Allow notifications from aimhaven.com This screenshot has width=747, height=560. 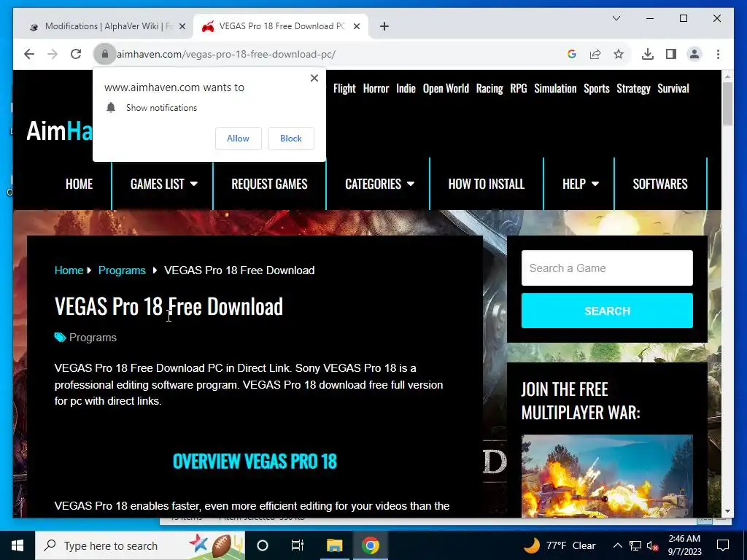[239, 139]
